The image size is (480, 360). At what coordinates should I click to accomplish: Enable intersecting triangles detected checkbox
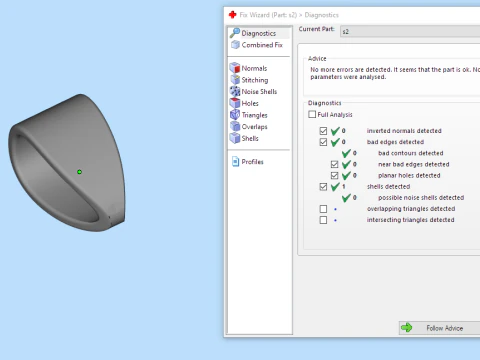pyautogui.click(x=323, y=220)
